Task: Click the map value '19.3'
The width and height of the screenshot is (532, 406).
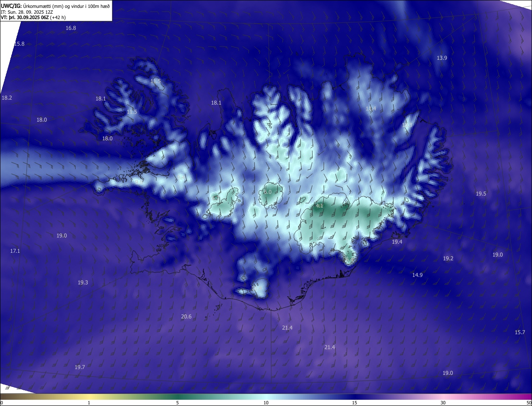Action: [83, 283]
